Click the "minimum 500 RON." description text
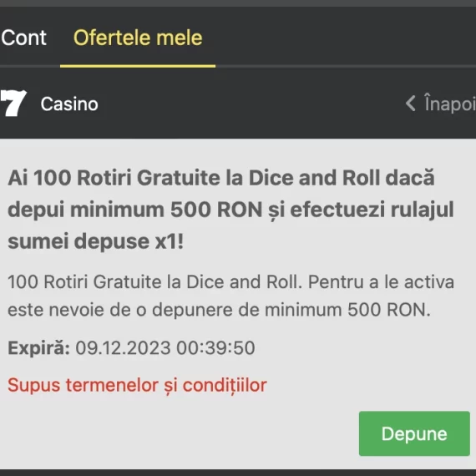Image resolution: width=476 pixels, height=476 pixels. (x=347, y=310)
